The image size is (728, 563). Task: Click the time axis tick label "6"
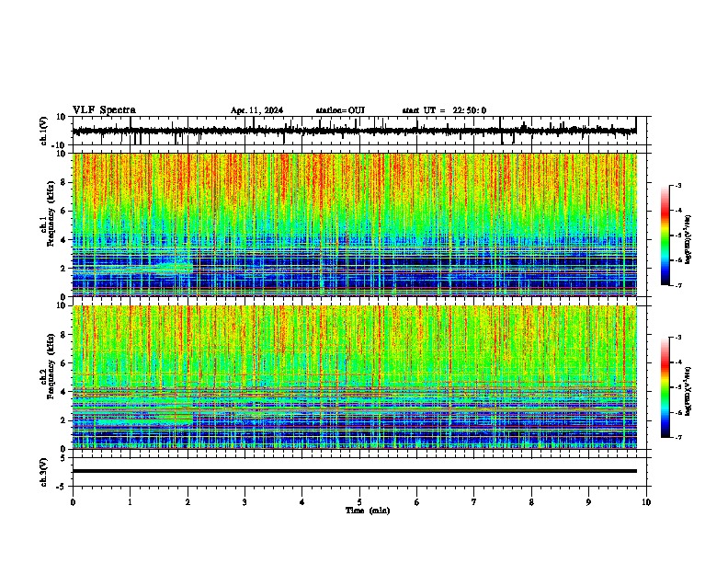click(x=417, y=502)
